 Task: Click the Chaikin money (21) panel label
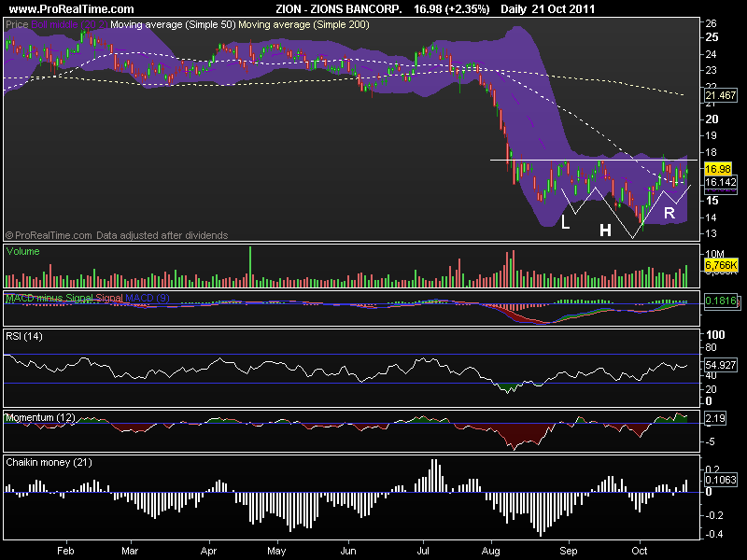coord(49,462)
